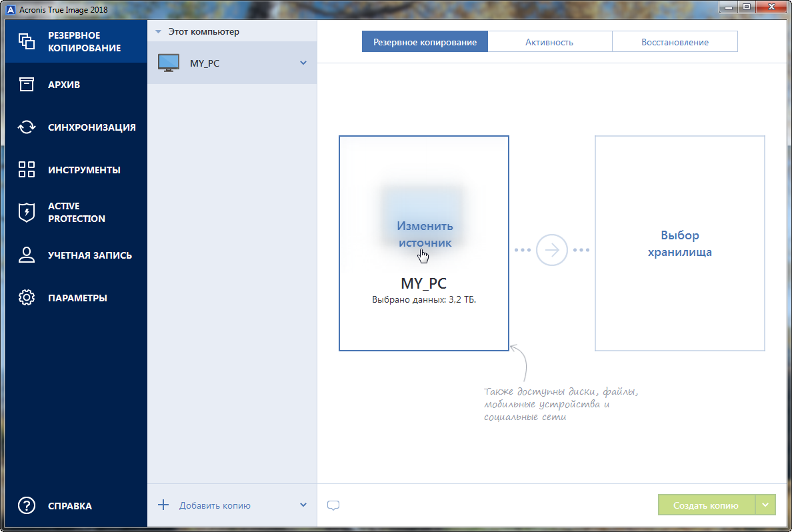Select the ACTIVE PROTECTION label in the sidebar
792x532 pixels.
pos(77,212)
